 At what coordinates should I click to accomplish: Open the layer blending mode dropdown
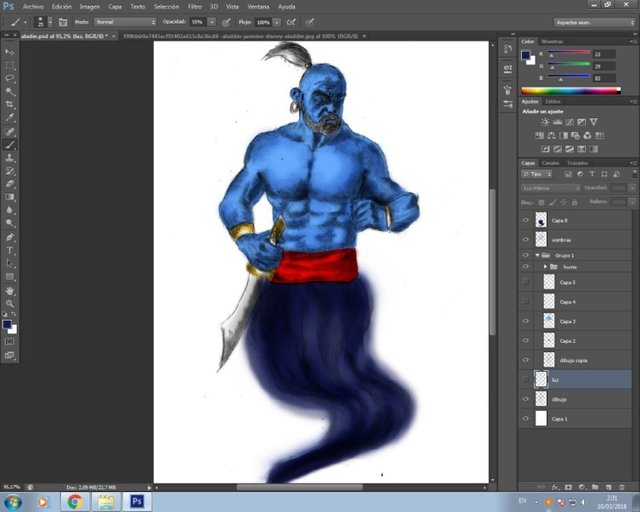coord(551,188)
